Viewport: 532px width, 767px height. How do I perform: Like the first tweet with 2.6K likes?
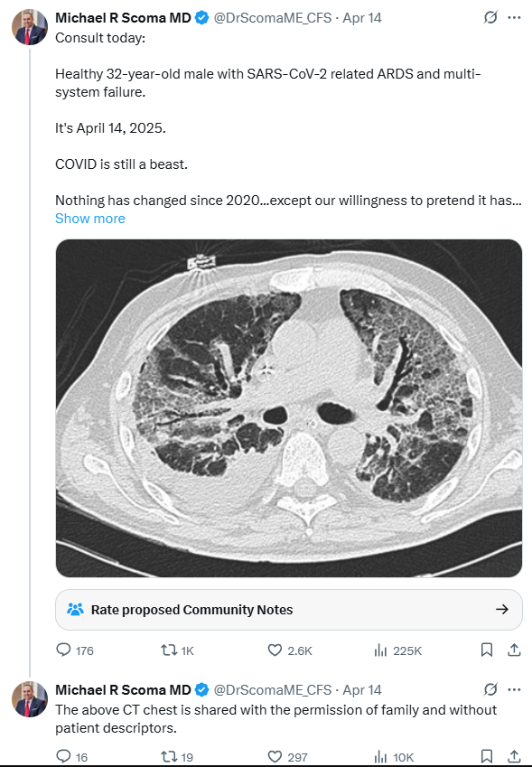coord(290,650)
